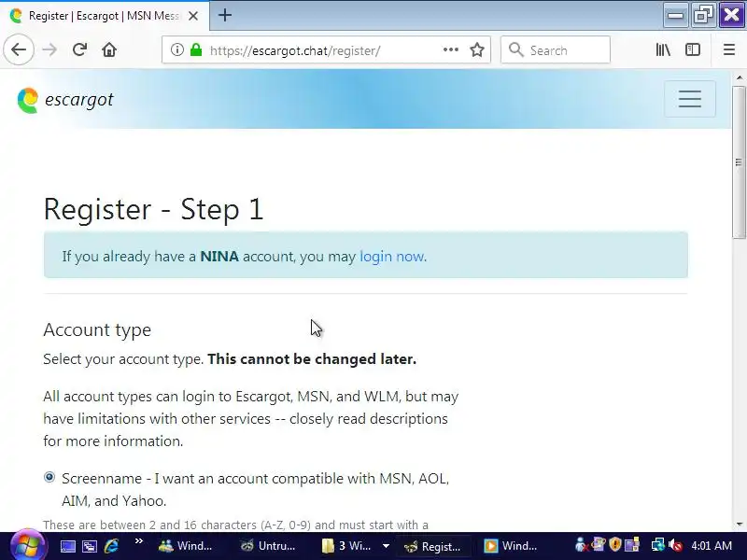Open the page actions three-dot menu
Image resolution: width=747 pixels, height=560 pixels.
(451, 49)
